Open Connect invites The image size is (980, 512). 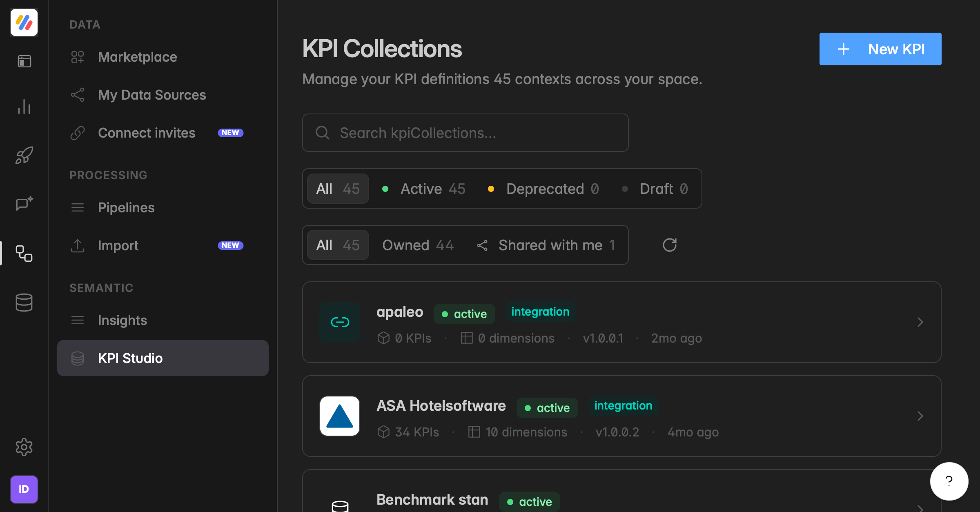(163, 133)
